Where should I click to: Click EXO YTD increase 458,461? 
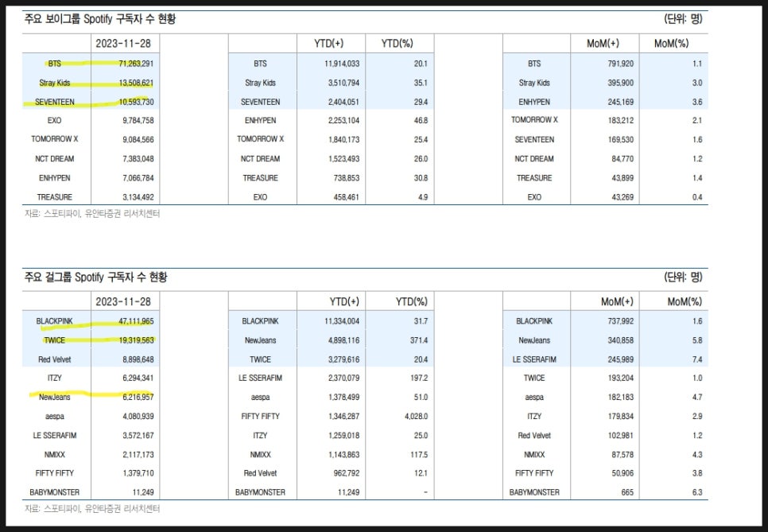tap(347, 197)
